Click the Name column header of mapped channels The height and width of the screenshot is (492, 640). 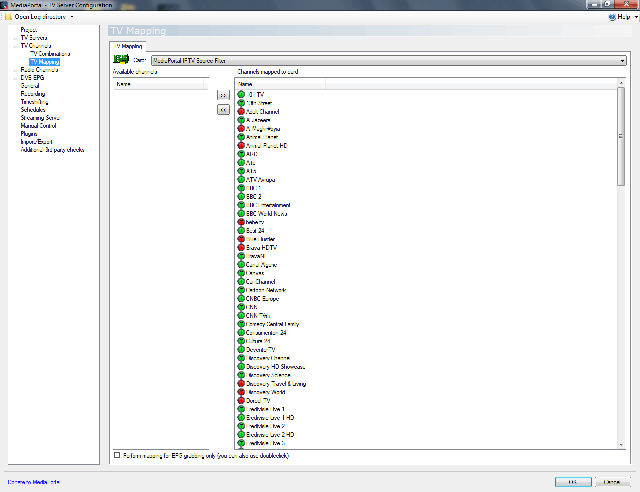[x=281, y=84]
